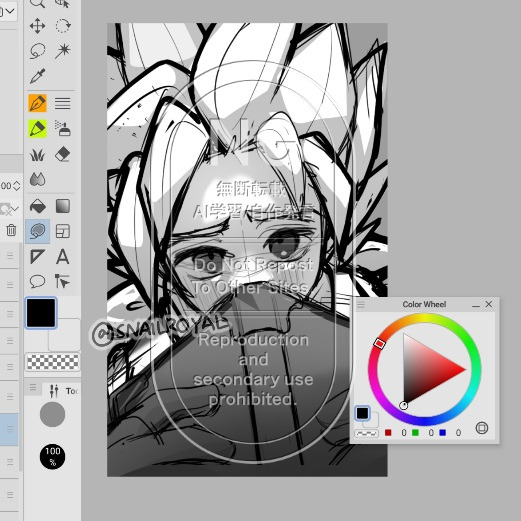521x521 pixels.
Task: Open the tool property panel menu
Action: [33, 388]
